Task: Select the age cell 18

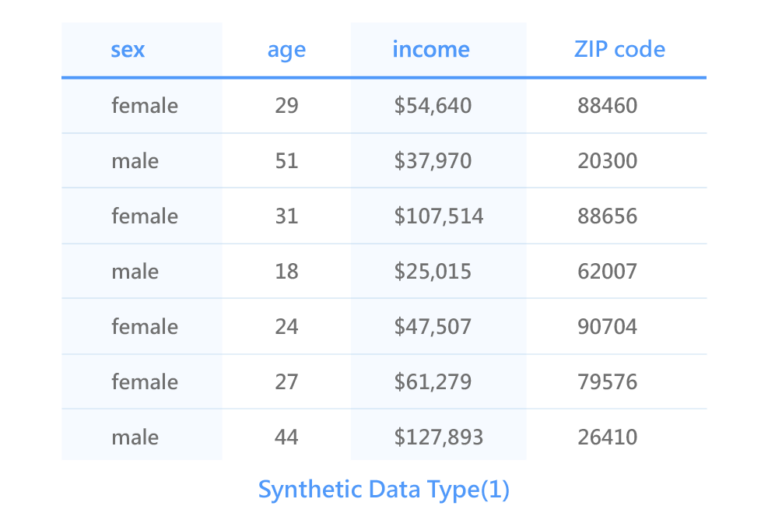Action: pos(287,271)
